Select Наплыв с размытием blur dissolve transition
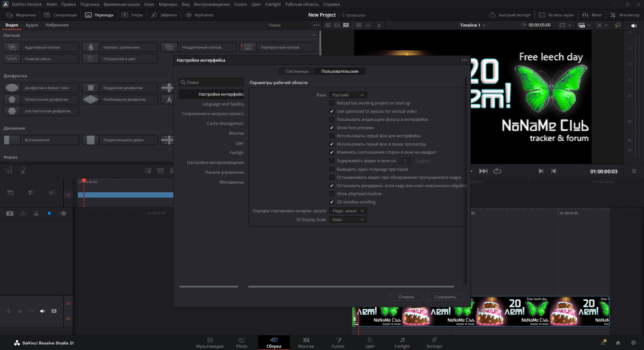Image resolution: width=644 pixels, height=350 pixels. [120, 47]
